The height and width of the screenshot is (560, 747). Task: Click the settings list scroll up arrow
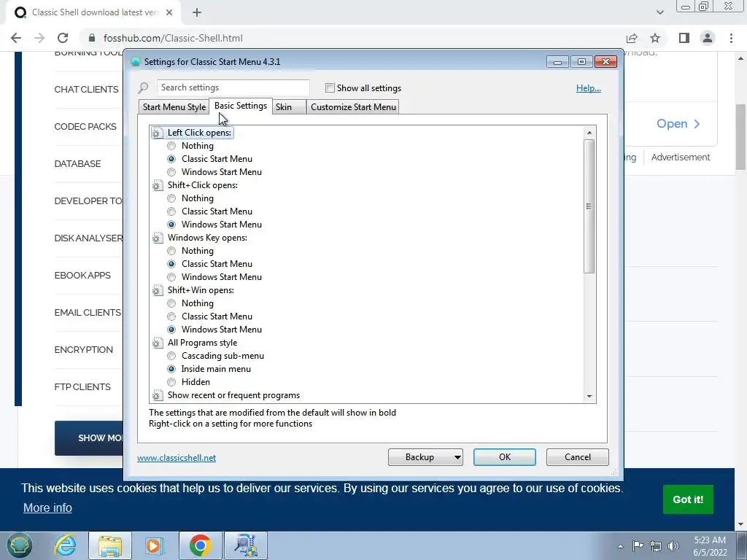[589, 133]
